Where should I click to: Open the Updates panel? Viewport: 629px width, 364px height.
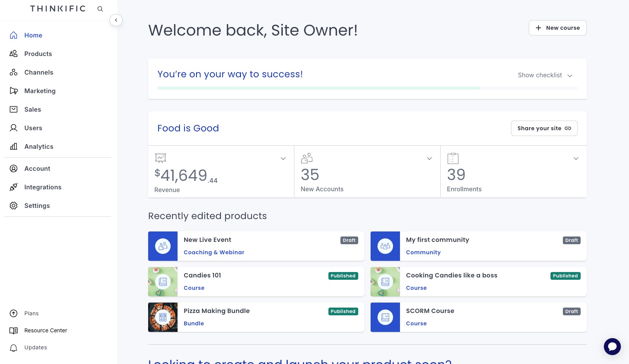(x=35, y=347)
